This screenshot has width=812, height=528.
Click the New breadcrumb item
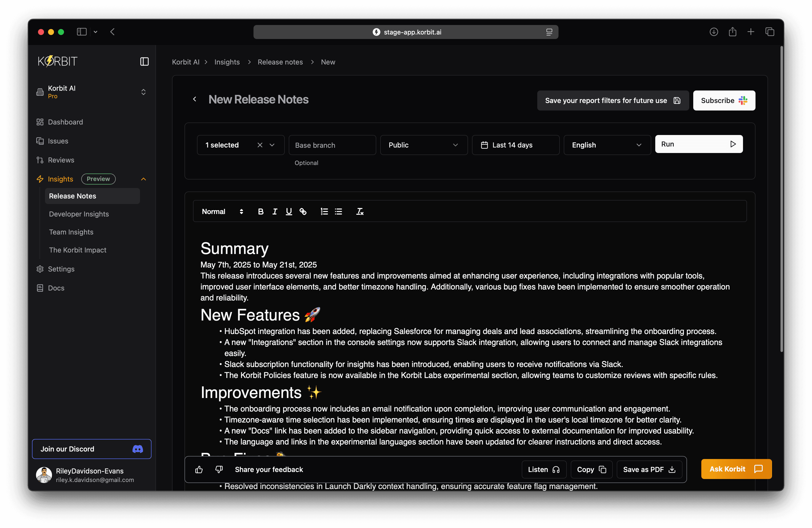point(328,62)
